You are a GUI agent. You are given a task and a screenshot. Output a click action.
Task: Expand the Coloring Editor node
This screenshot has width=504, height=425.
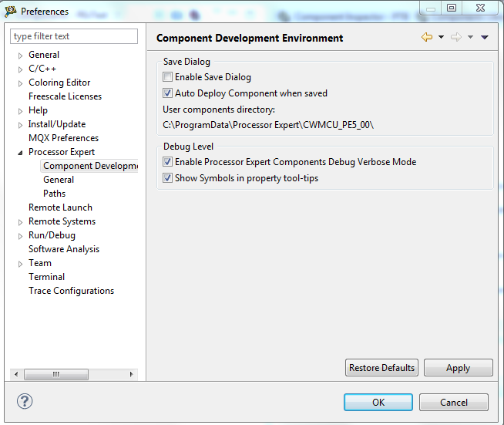pyautogui.click(x=20, y=83)
